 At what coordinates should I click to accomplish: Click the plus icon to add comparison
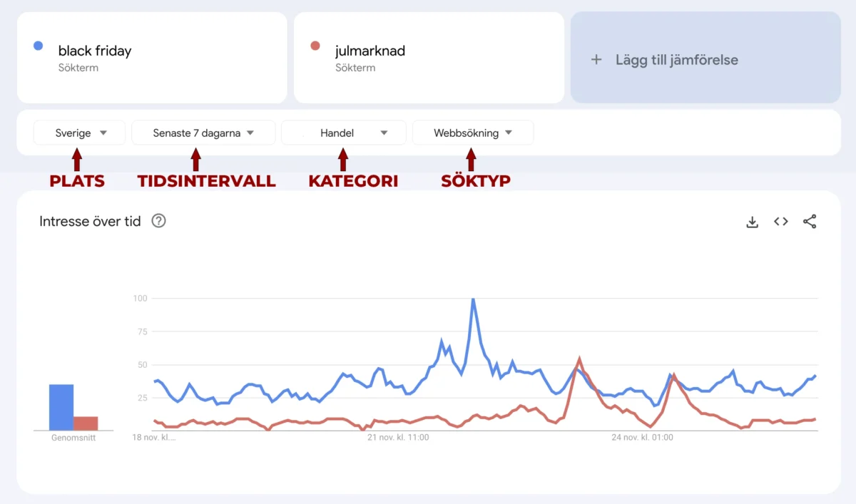tap(597, 60)
